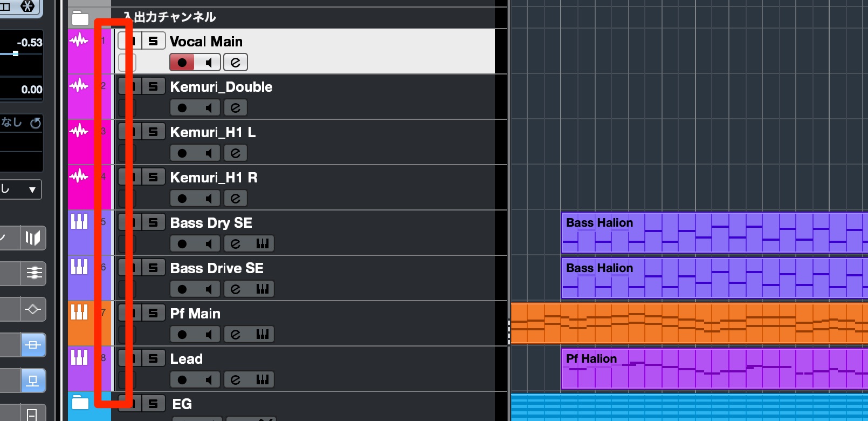The height and width of the screenshot is (421, 868).
Task: Open instrument editor for Pf Main
Action: point(262,335)
